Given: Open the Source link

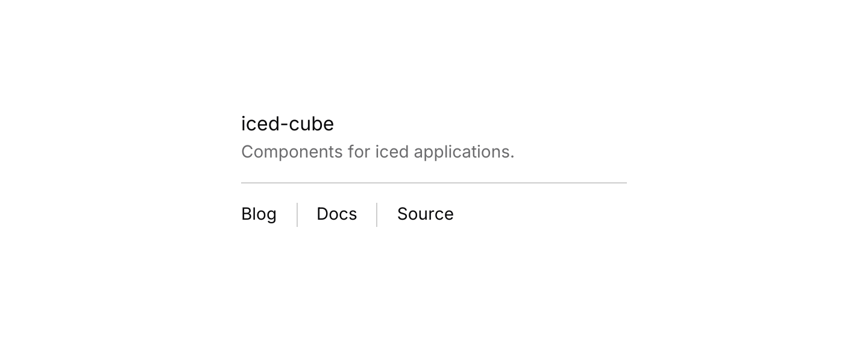Looking at the screenshot, I should coord(426,214).
